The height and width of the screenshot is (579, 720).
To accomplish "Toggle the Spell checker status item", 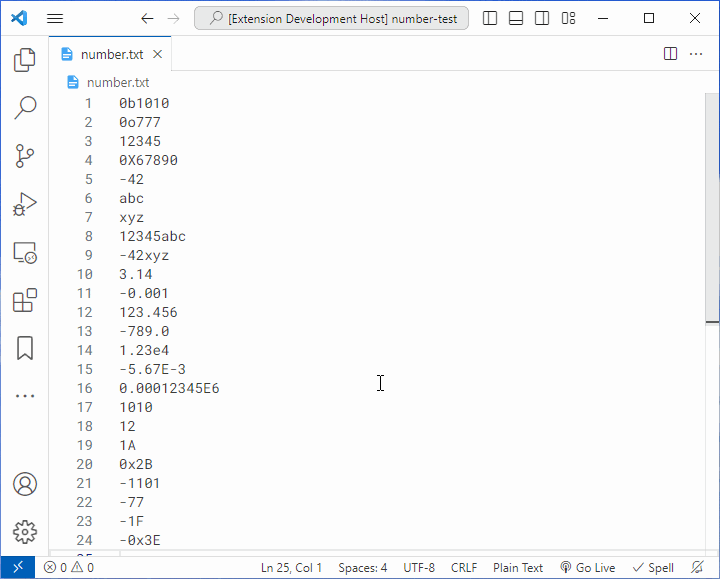I will click(653, 568).
